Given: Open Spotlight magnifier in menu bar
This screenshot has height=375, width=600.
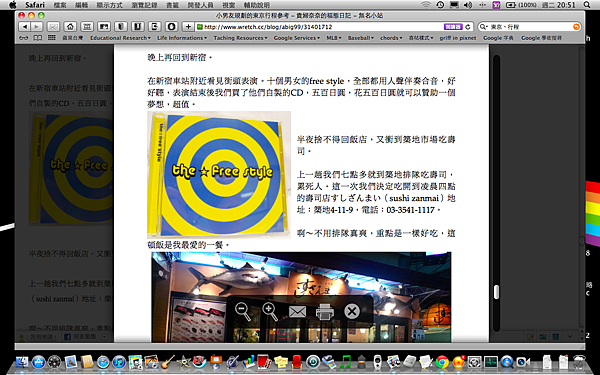Looking at the screenshot, I should point(587,5).
